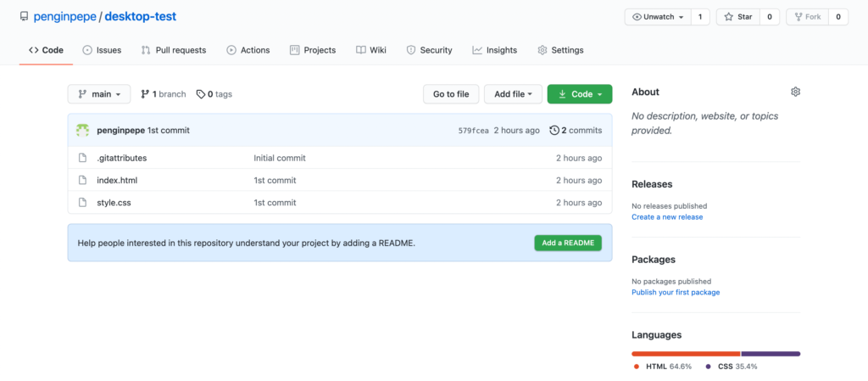Viewport: 868px width, 381px height.
Task: Open commit hash 579fcea
Action: point(473,131)
